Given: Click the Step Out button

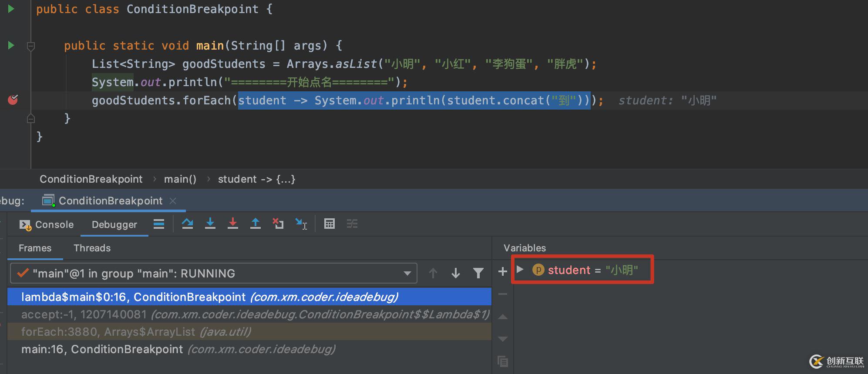Looking at the screenshot, I should point(256,224).
